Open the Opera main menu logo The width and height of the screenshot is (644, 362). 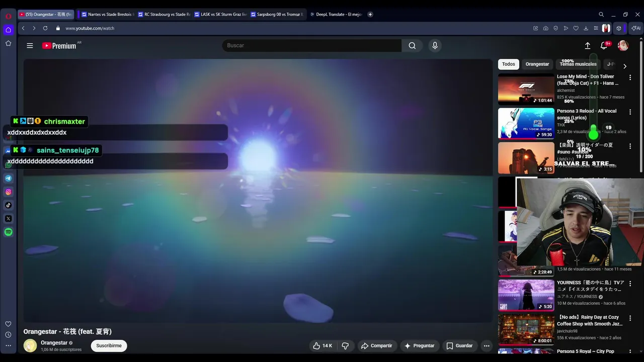tap(8, 16)
